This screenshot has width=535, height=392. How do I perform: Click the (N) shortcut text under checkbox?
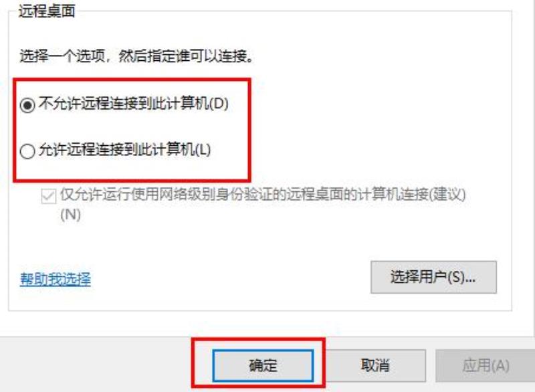[x=71, y=215]
